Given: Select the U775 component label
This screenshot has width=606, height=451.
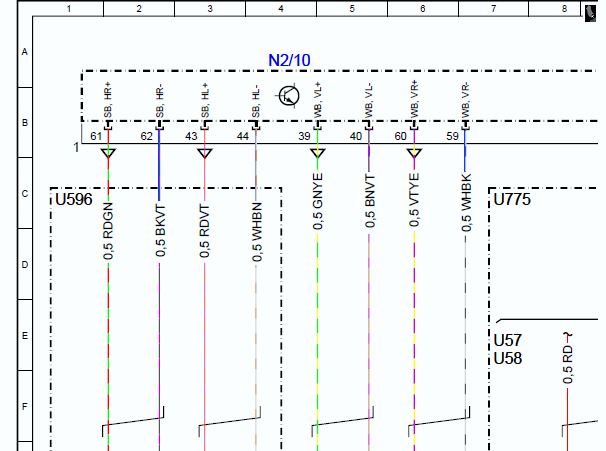Looking at the screenshot, I should [512, 199].
